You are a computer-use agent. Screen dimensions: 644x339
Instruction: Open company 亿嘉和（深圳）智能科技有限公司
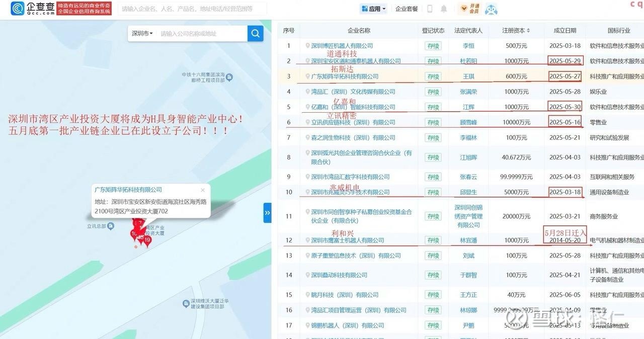tap(353, 107)
